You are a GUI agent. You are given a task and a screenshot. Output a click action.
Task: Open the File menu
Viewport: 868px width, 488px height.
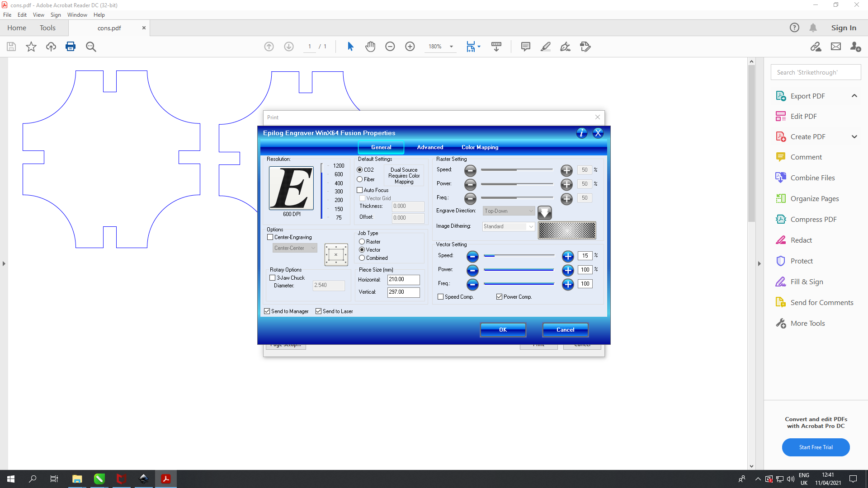(7, 15)
